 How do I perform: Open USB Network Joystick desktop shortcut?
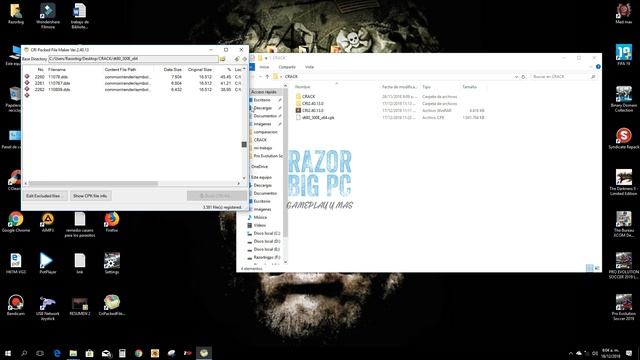48,307
